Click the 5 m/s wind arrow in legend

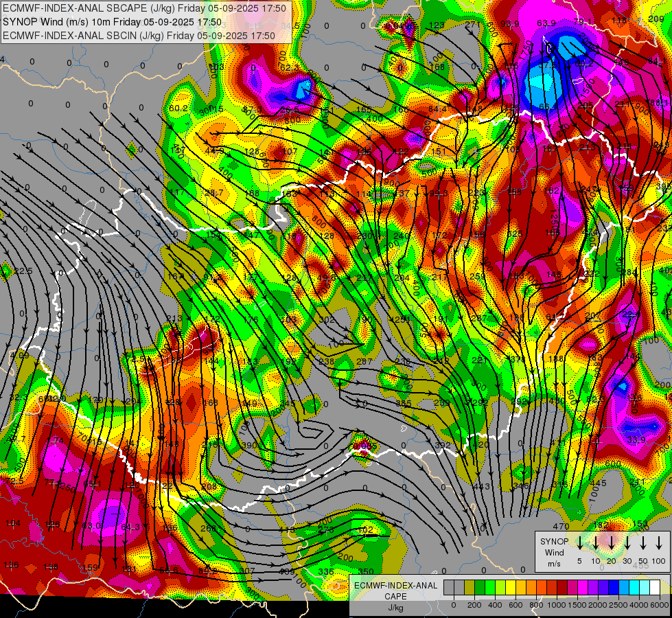point(579,543)
